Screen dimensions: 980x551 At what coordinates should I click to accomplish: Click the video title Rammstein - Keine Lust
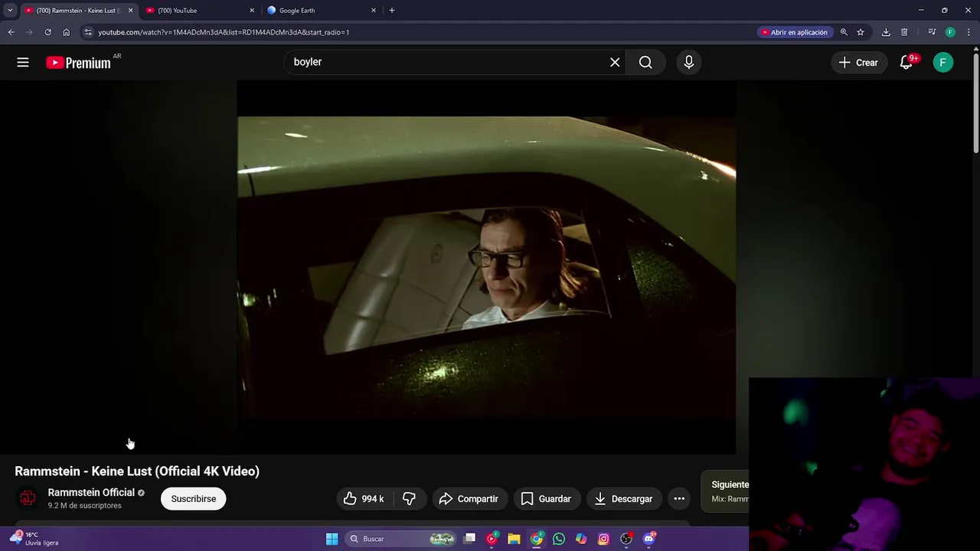137,471
